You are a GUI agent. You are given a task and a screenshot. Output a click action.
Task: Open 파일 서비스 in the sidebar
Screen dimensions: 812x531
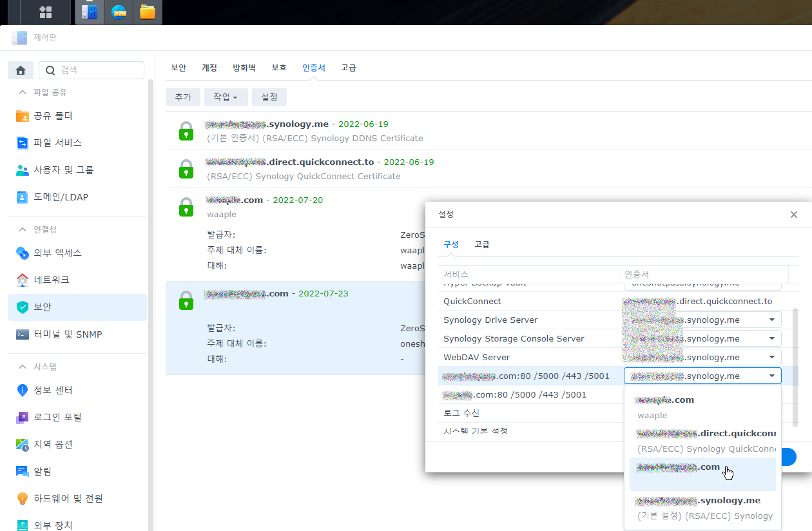pos(77,143)
